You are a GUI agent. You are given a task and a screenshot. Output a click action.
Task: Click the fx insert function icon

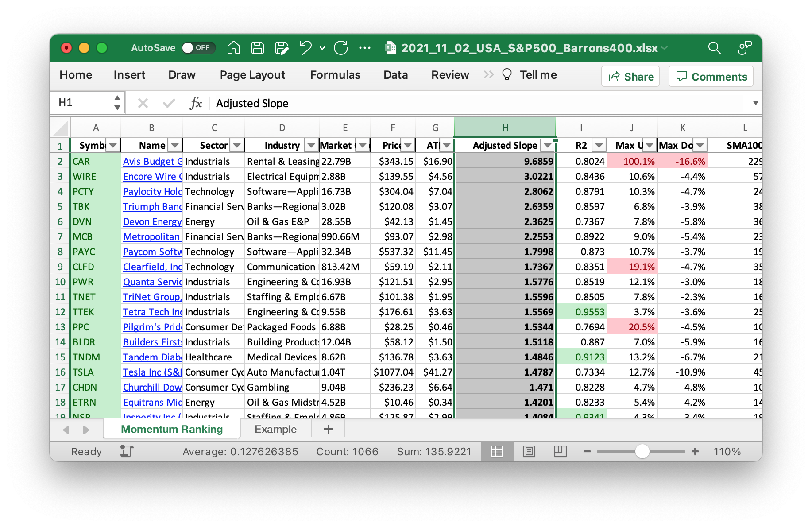click(195, 103)
